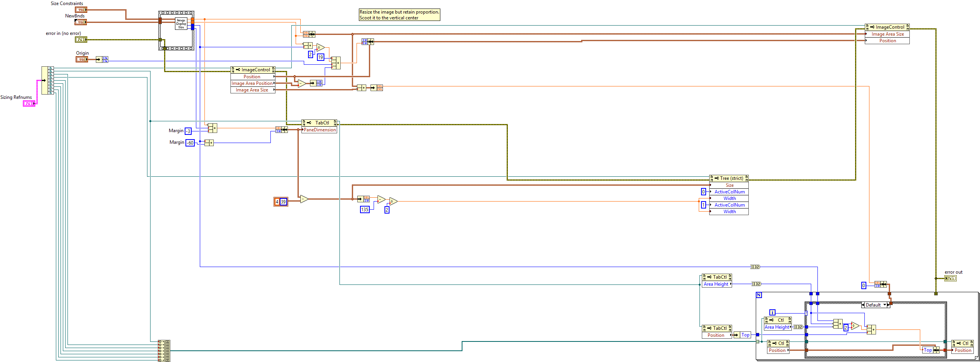Click the Sizing Refnums terminal
The image size is (980, 362).
coord(29,103)
